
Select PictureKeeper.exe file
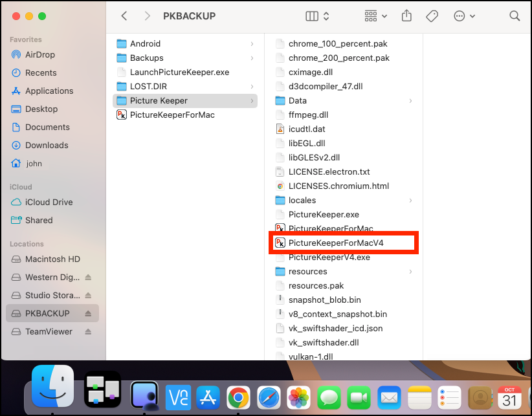point(344,215)
